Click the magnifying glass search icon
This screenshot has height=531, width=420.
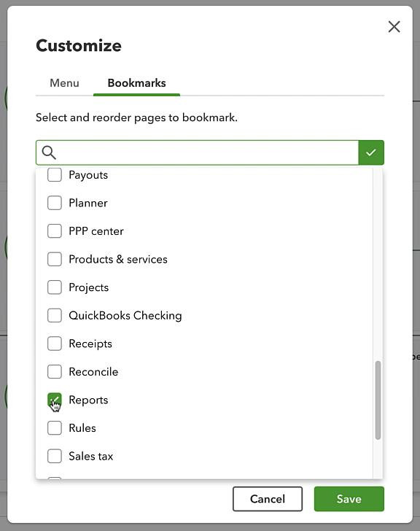pyautogui.click(x=49, y=152)
